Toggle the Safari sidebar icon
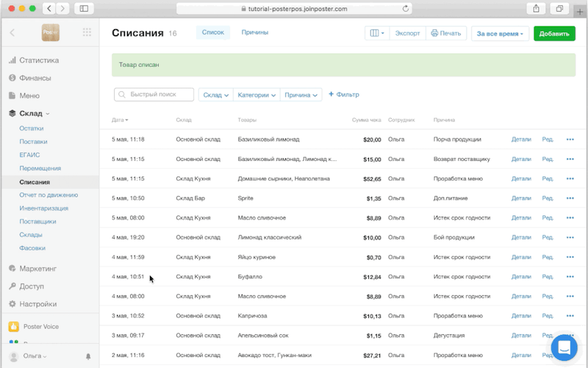This screenshot has height=368, width=588. (83, 8)
